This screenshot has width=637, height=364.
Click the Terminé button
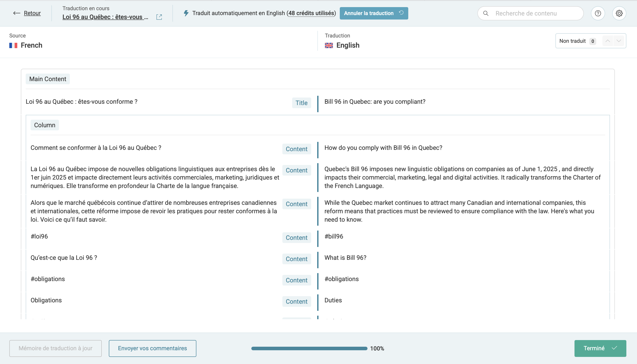click(x=600, y=348)
